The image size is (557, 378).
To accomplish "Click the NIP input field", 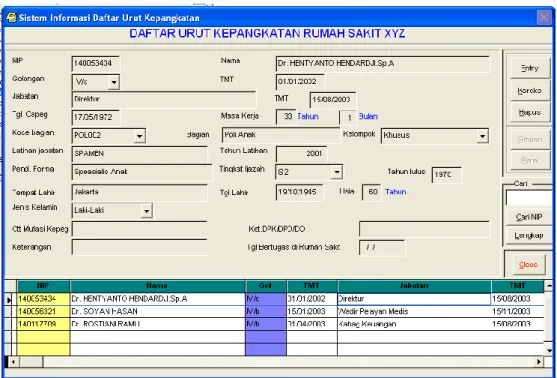I will tap(96, 64).
